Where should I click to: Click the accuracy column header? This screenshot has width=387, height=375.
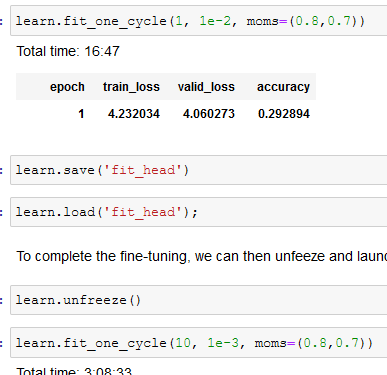(x=283, y=87)
